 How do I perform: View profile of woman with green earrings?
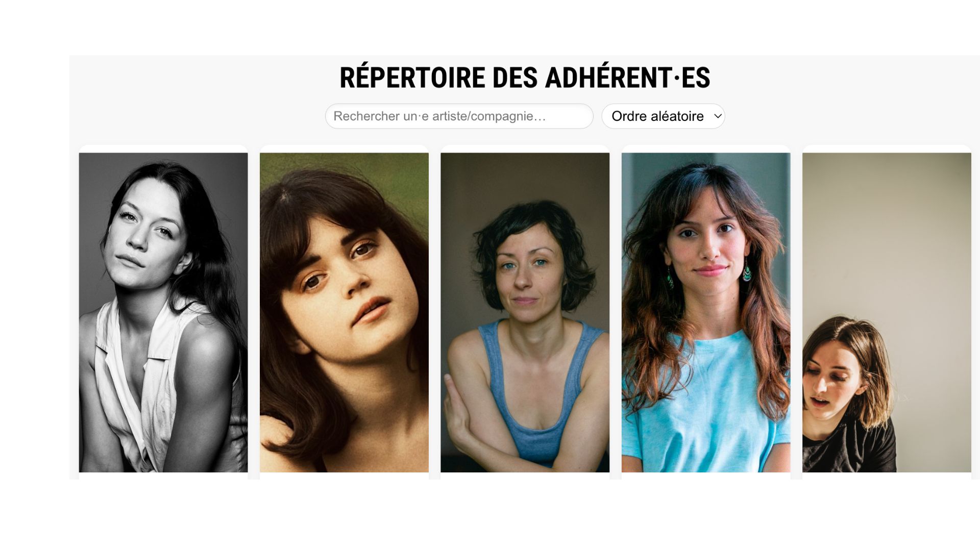[x=706, y=312]
